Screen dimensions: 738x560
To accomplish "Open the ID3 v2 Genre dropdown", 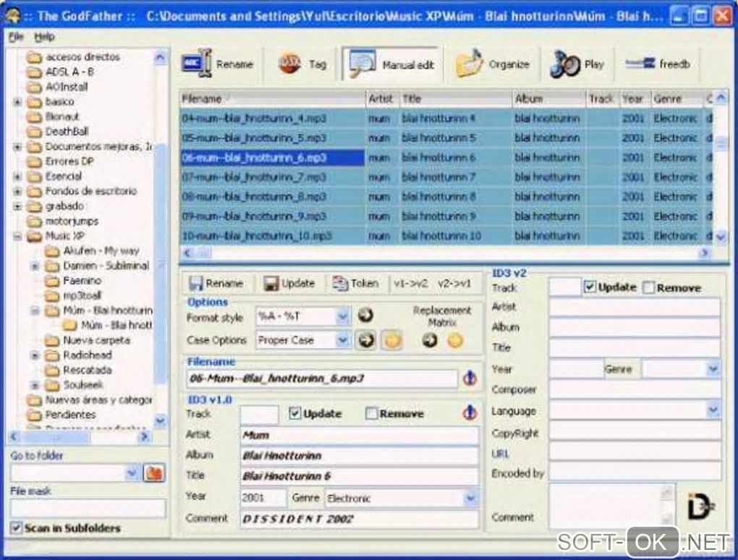I will point(713,369).
